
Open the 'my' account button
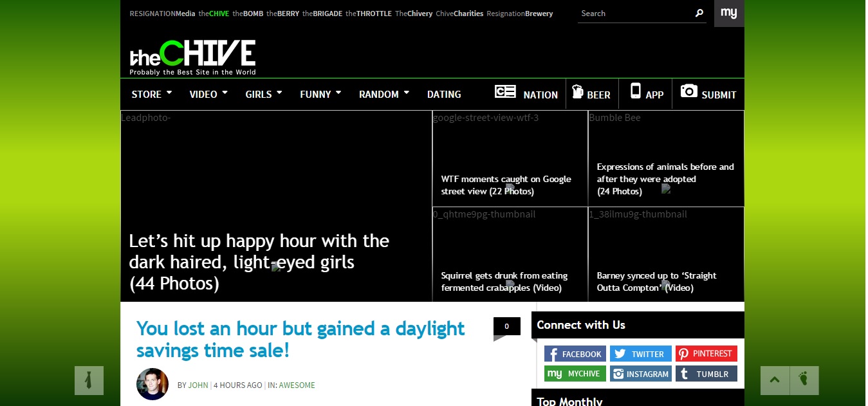click(728, 14)
